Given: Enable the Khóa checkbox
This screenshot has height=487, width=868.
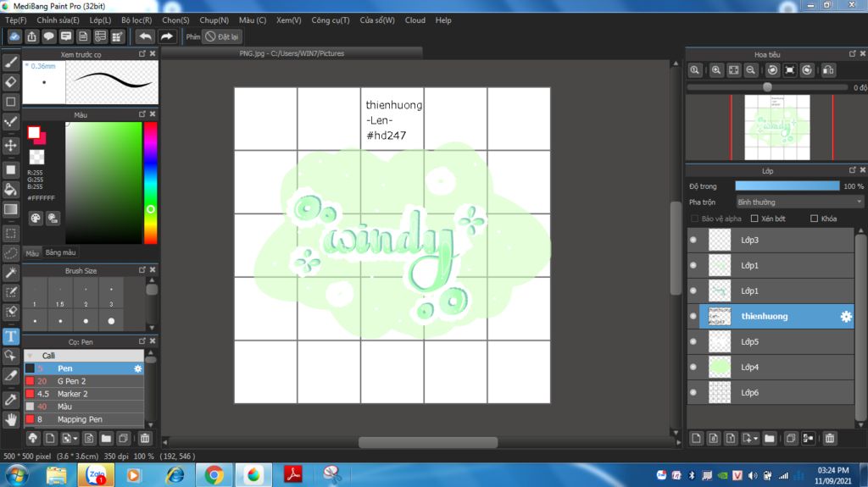Looking at the screenshot, I should [814, 219].
